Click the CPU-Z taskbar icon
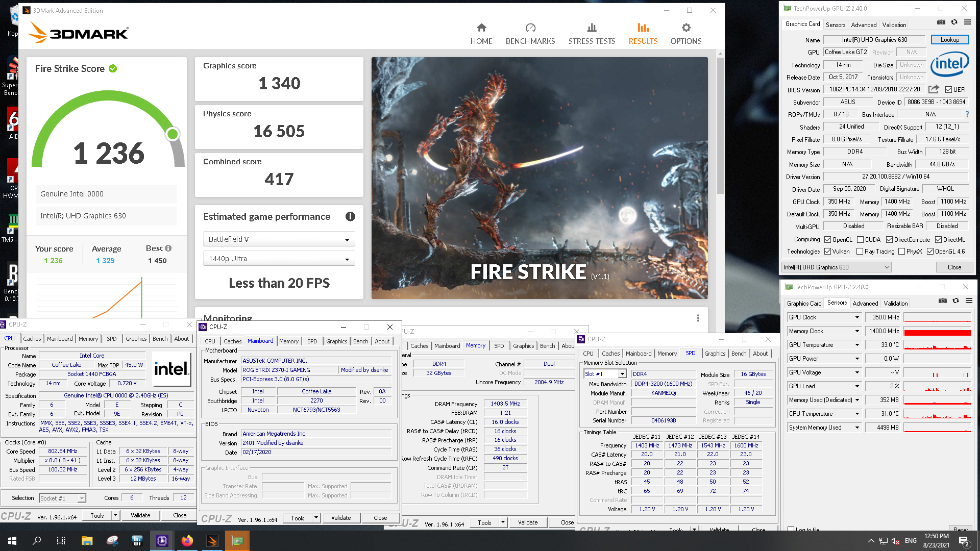This screenshot has width=980, height=551. click(162, 541)
